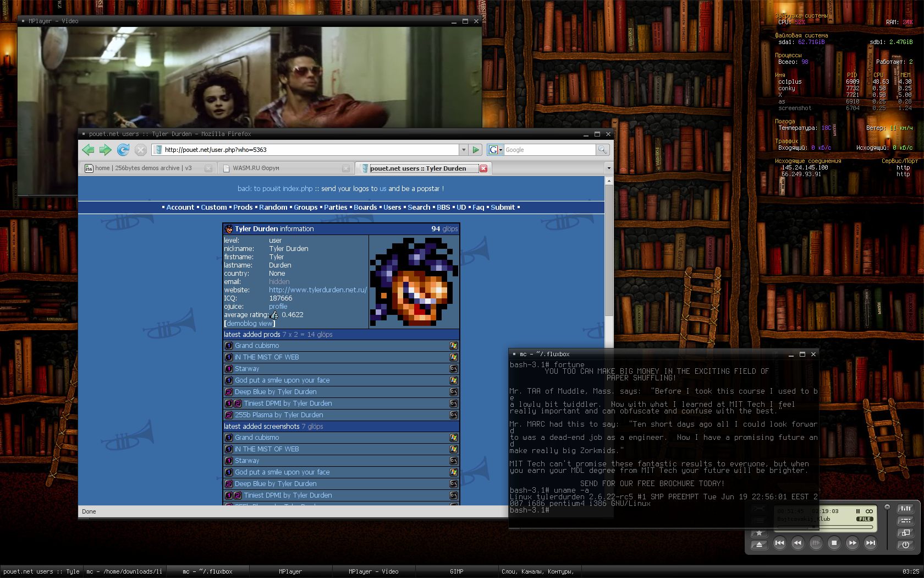Screen dimensions: 924x578
Task: Open the BBS menu link
Action: [443, 208]
